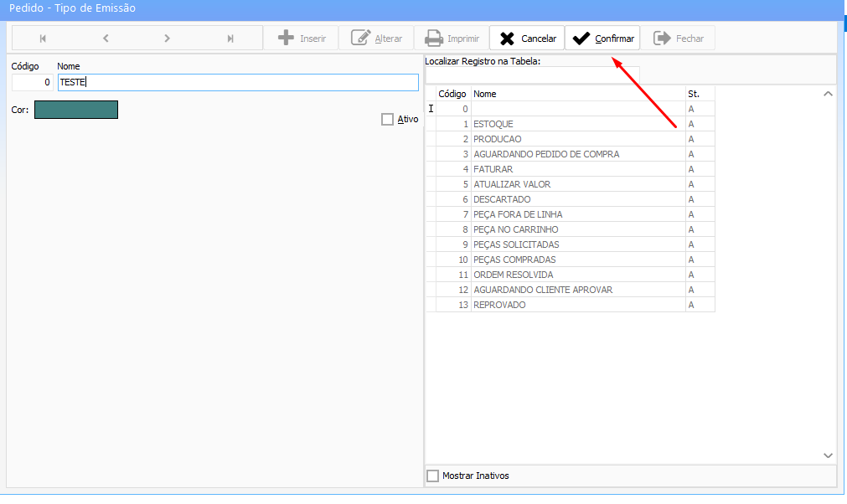Click the Imprimir printer button
The height and width of the screenshot is (504, 847).
[452, 39]
